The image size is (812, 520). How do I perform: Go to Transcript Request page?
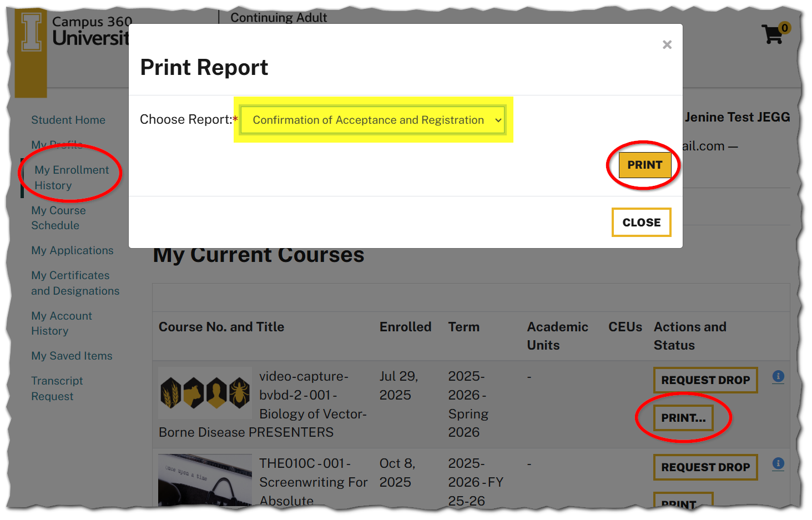(x=57, y=388)
